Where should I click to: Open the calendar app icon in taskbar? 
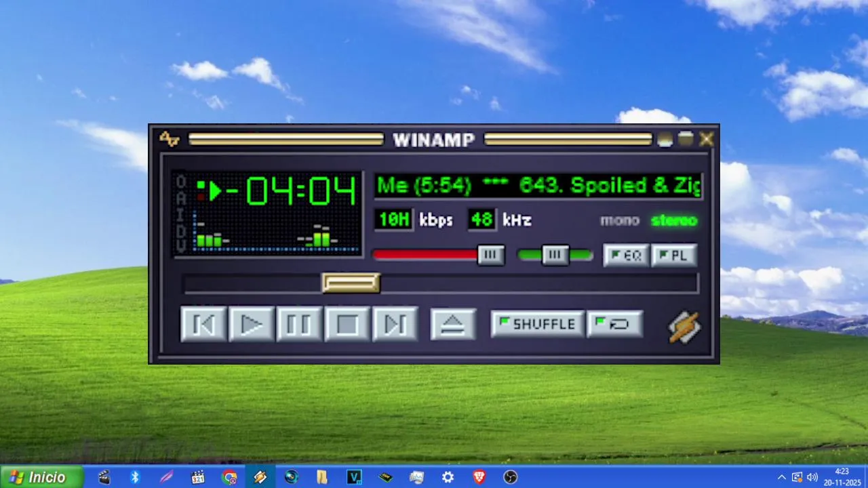[197, 477]
